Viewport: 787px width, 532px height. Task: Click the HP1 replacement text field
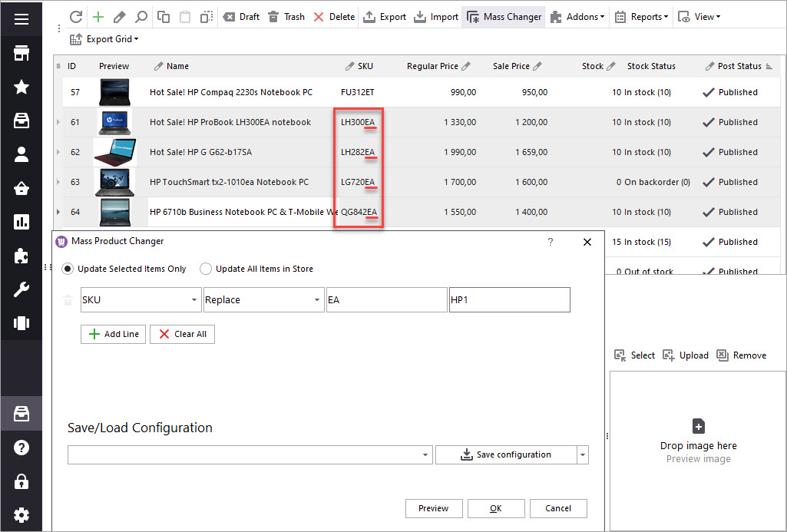[x=509, y=300]
